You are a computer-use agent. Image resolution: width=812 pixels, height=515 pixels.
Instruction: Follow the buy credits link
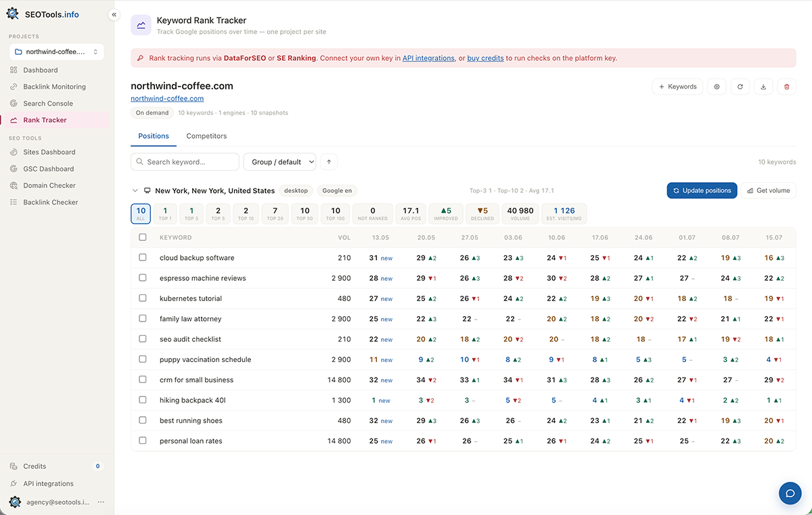point(485,58)
